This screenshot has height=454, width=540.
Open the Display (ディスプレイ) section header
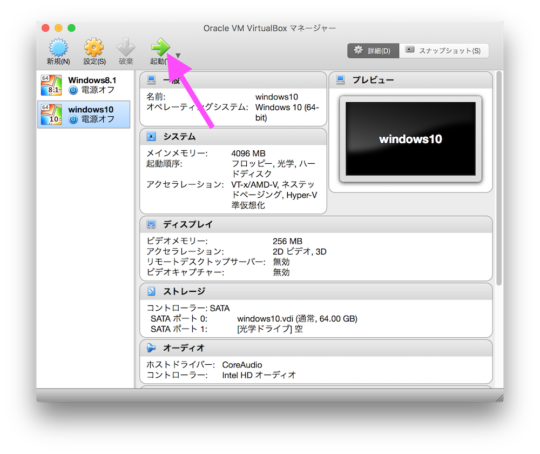316,225
